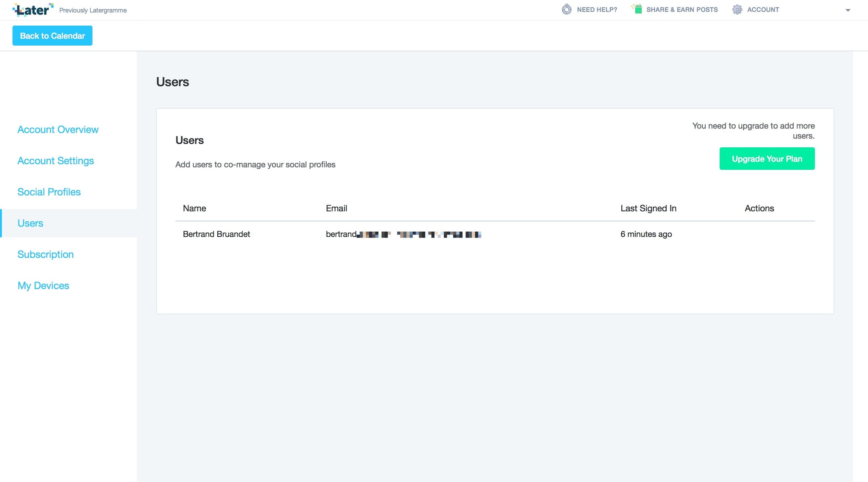Click the '6 minutes ago' cell

coord(646,234)
